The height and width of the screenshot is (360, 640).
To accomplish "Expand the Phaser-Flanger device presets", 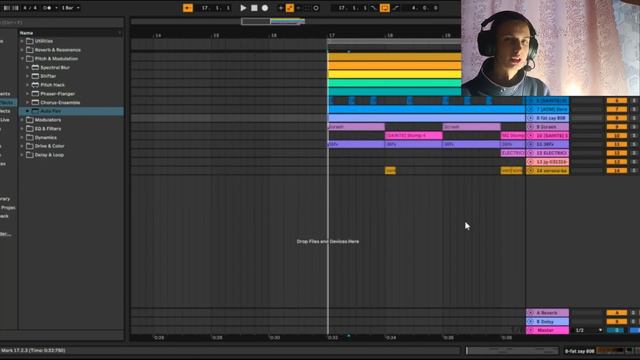I will pyautogui.click(x=28, y=93).
